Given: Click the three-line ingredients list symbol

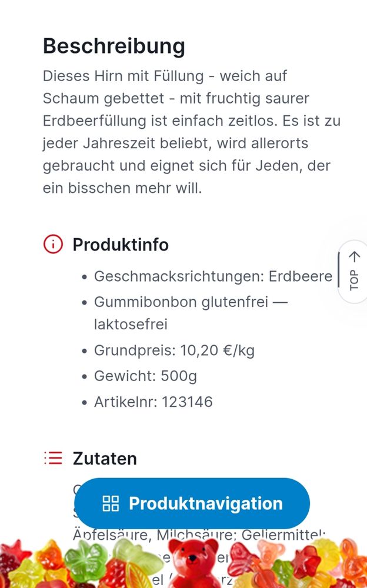Looking at the screenshot, I should 52,458.
